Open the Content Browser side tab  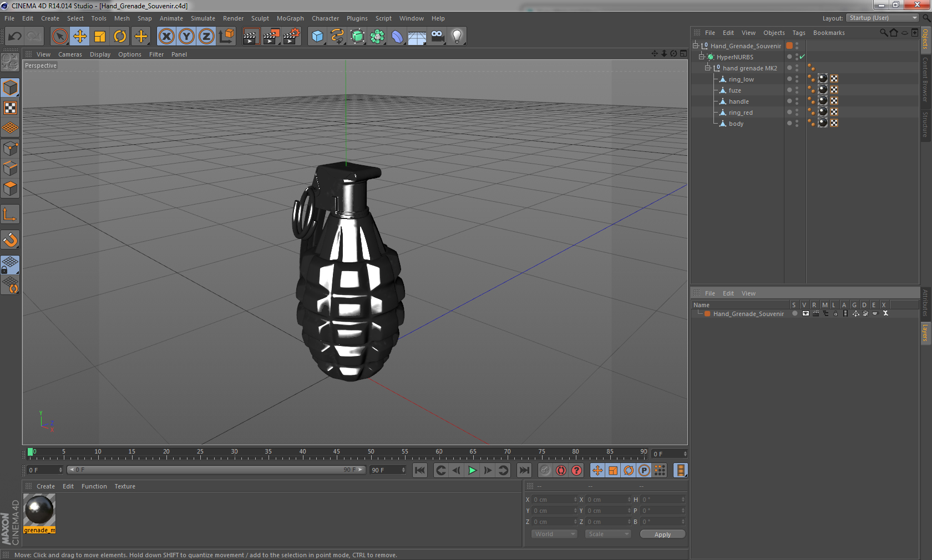click(x=925, y=79)
